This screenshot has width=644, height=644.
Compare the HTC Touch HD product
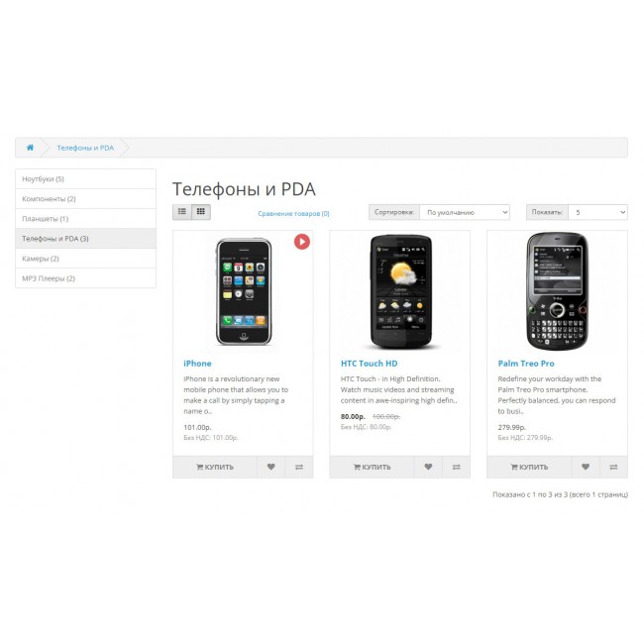pyautogui.click(x=457, y=467)
